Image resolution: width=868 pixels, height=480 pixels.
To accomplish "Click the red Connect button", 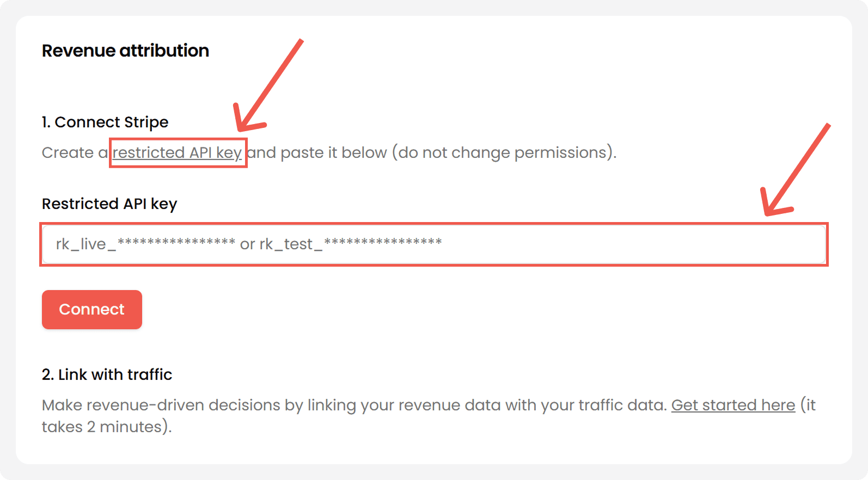I will tap(91, 309).
